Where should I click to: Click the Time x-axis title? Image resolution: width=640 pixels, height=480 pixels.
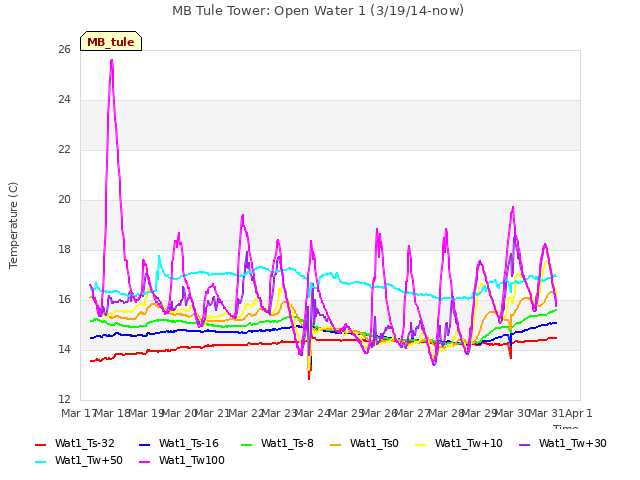pyautogui.click(x=566, y=427)
